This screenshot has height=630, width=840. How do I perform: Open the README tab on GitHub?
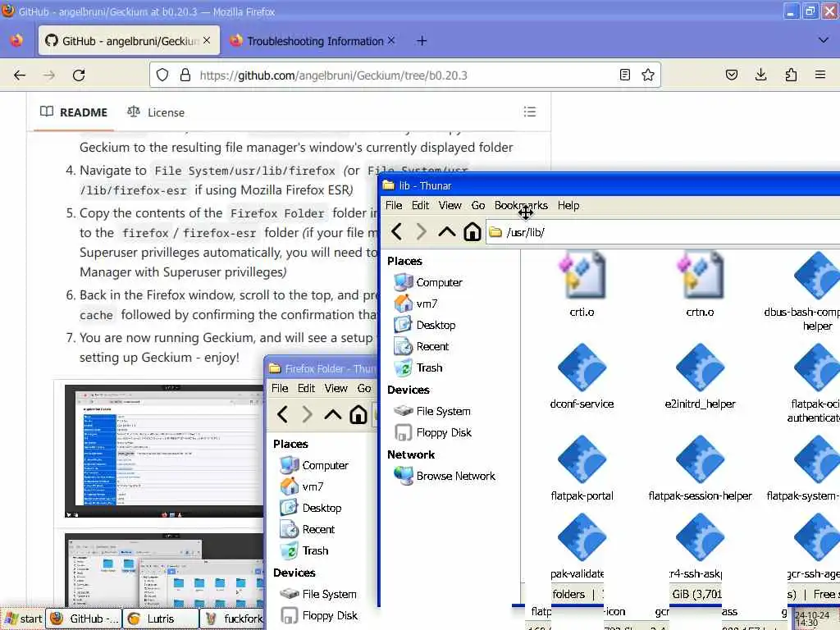74,112
